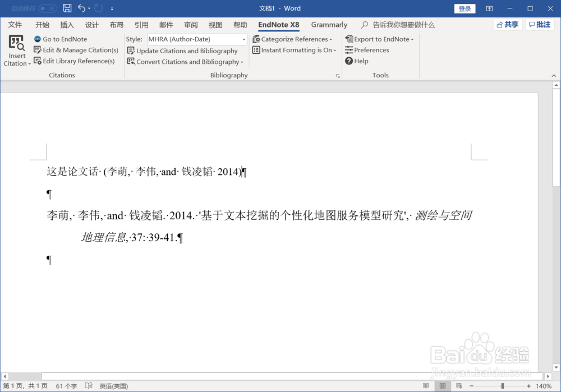The height and width of the screenshot is (392, 561).
Task: Switch to the Grammarly tab
Action: (x=329, y=25)
